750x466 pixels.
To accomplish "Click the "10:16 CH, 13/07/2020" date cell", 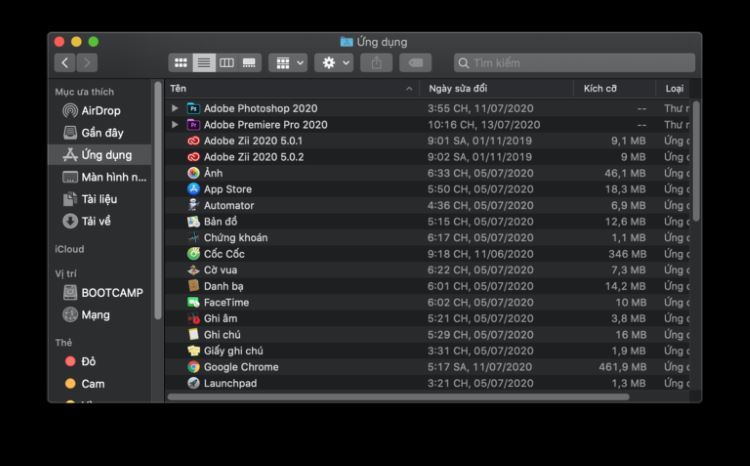I will pos(484,125).
